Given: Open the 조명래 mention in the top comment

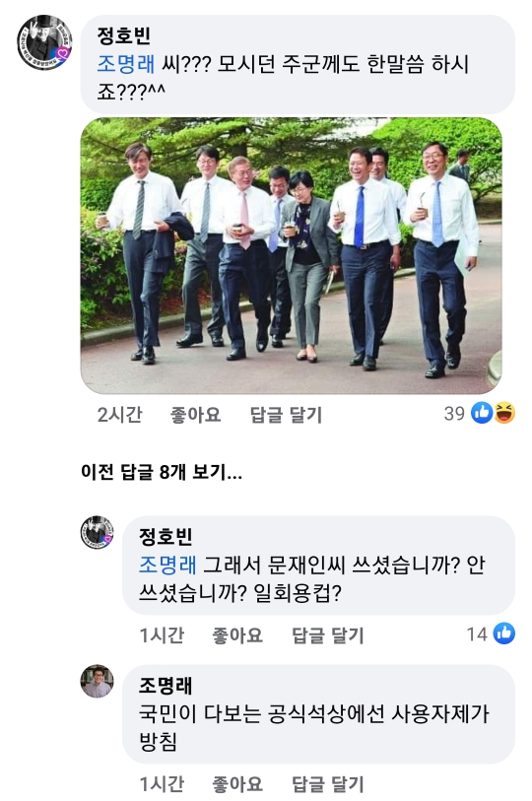Looking at the screenshot, I should pos(126,64).
